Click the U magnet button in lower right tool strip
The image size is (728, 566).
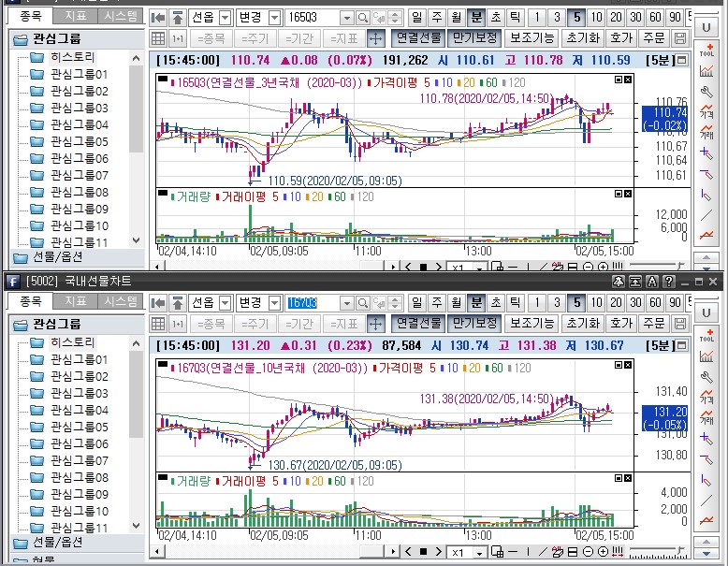pos(706,312)
